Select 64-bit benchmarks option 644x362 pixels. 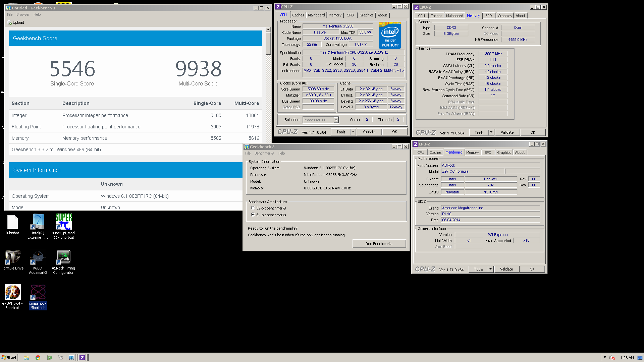(x=253, y=215)
